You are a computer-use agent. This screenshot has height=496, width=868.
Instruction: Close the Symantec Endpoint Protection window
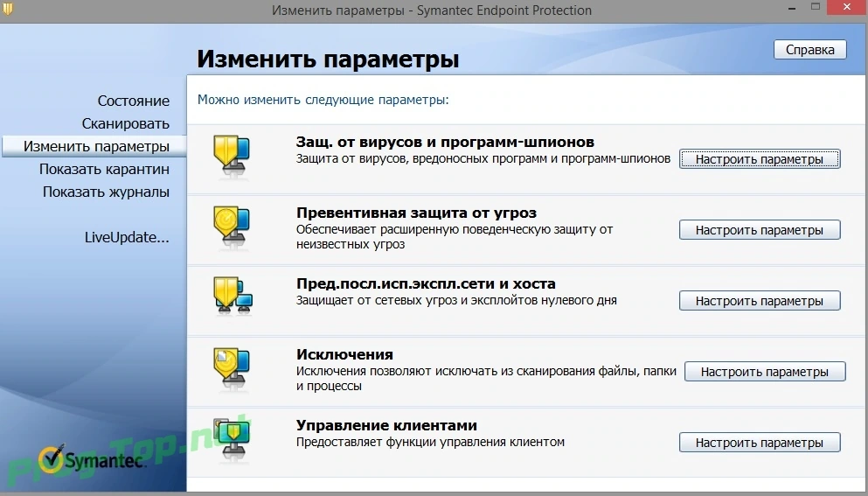[848, 7]
